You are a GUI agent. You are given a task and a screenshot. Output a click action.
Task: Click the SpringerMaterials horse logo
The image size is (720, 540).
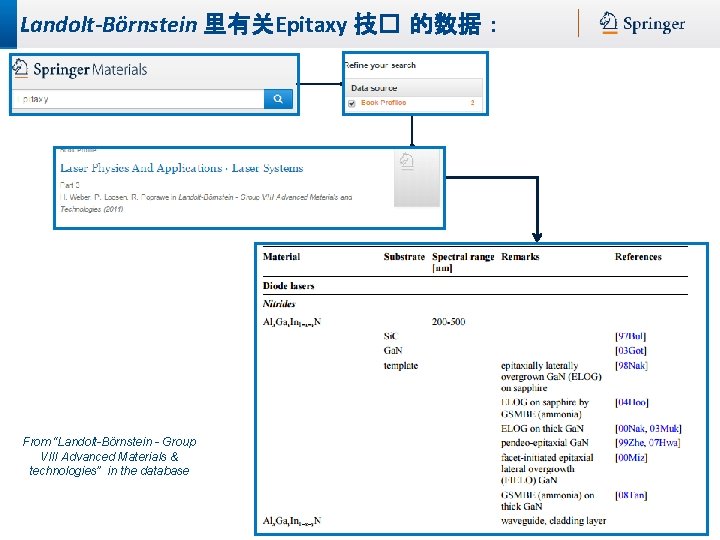20,68
